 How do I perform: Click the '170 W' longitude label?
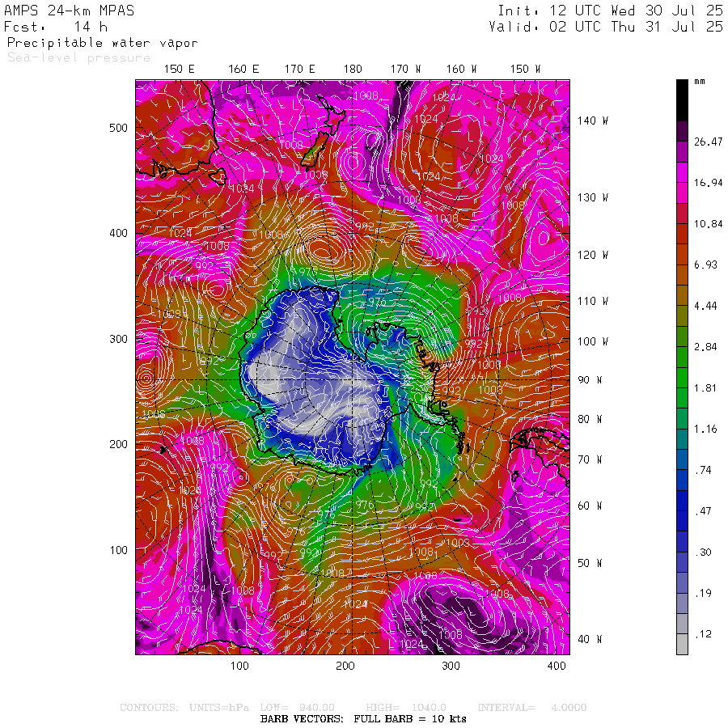coord(405,69)
